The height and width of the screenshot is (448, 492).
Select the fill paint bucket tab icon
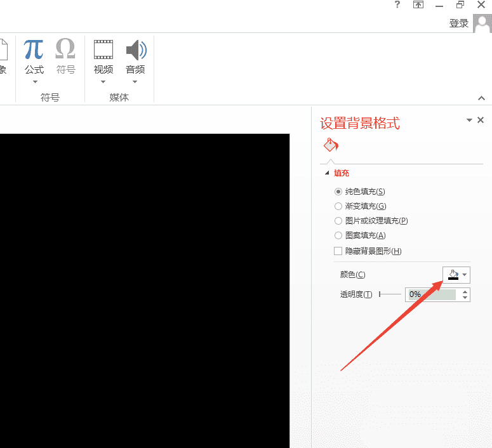pyautogui.click(x=331, y=145)
